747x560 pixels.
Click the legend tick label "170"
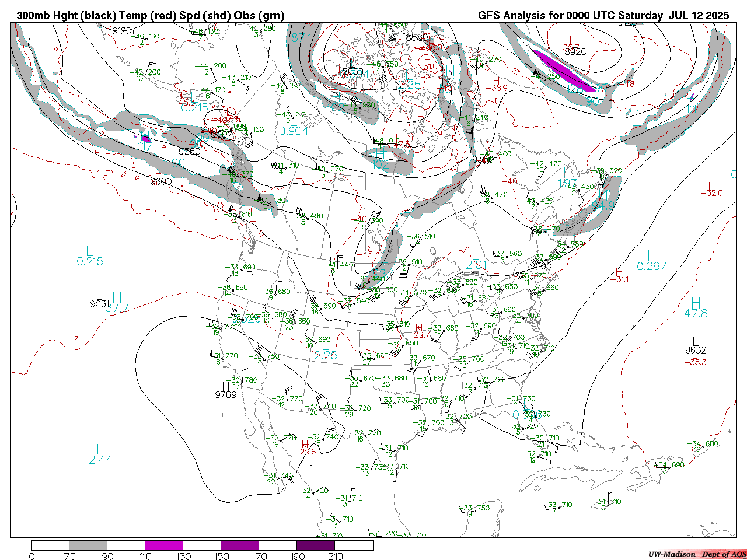click(x=259, y=556)
